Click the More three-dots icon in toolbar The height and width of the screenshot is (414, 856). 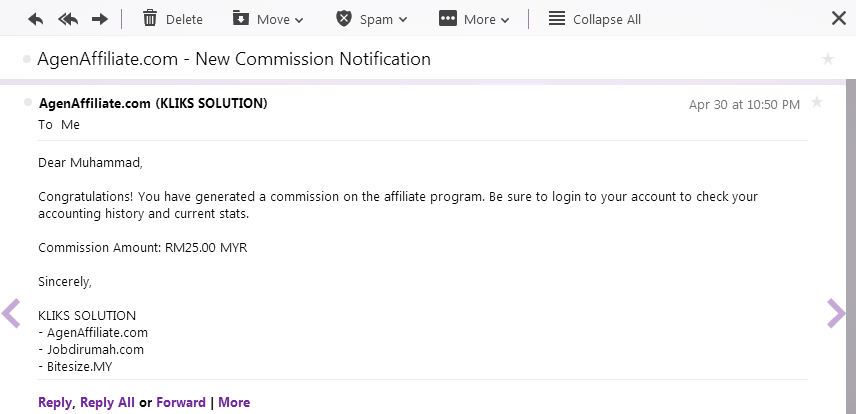448,19
